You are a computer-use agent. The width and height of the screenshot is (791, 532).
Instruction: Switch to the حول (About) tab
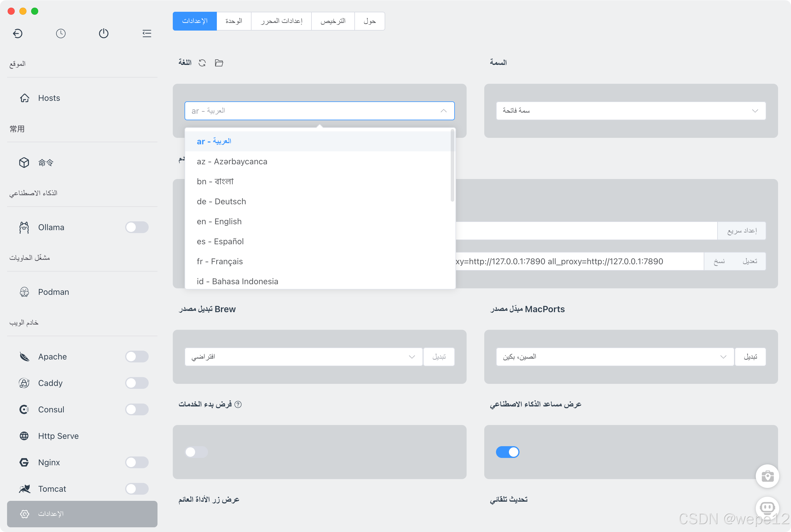[369, 21]
